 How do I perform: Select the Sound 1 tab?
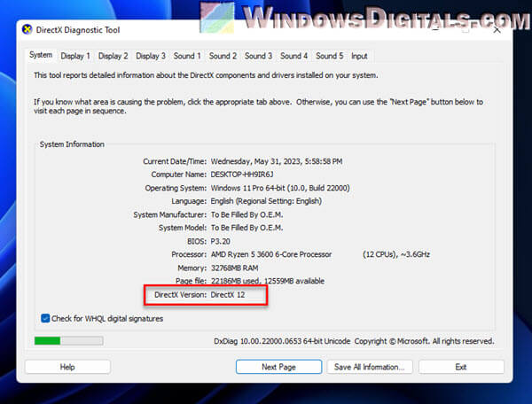click(187, 56)
